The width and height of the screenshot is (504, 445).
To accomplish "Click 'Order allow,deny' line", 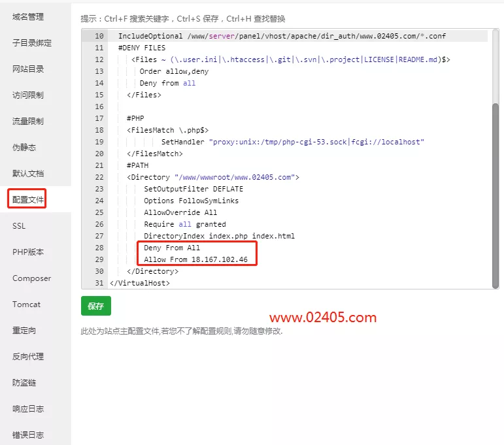I will [x=174, y=71].
